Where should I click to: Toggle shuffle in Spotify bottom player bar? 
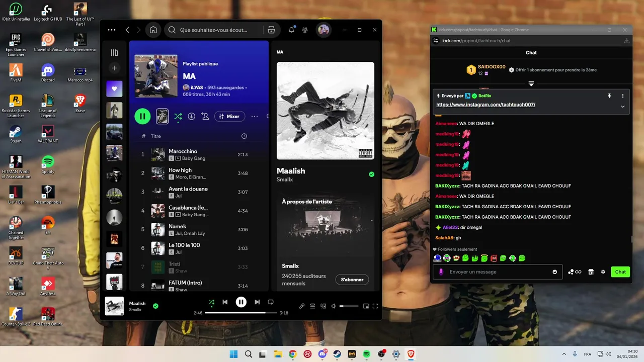click(x=211, y=302)
